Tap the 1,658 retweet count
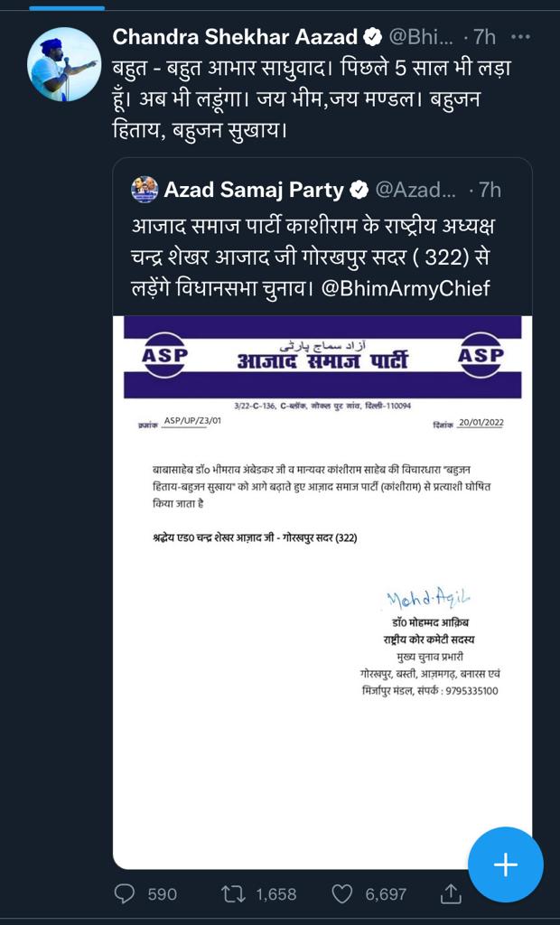 coord(275,893)
